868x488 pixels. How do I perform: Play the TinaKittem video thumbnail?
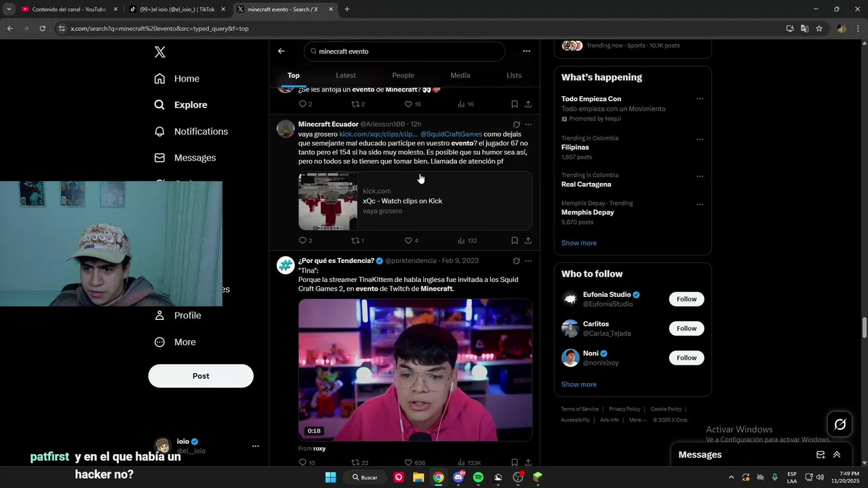(x=416, y=370)
